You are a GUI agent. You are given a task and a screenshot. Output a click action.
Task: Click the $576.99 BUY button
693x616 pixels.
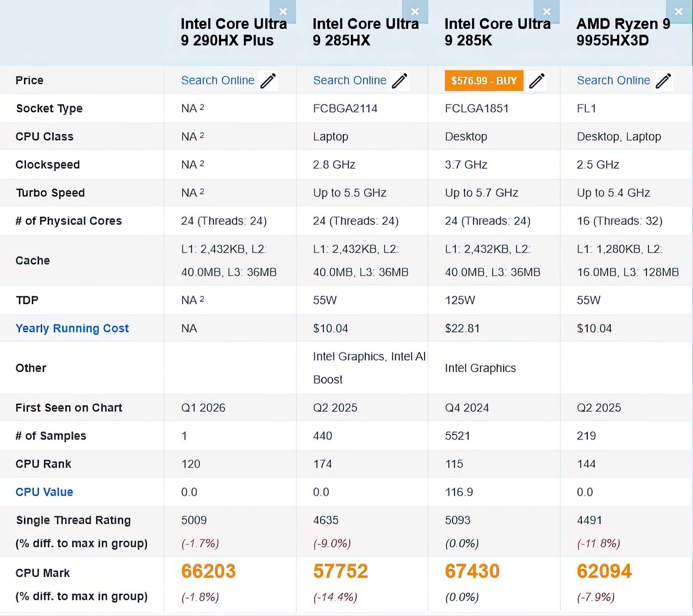(x=484, y=81)
